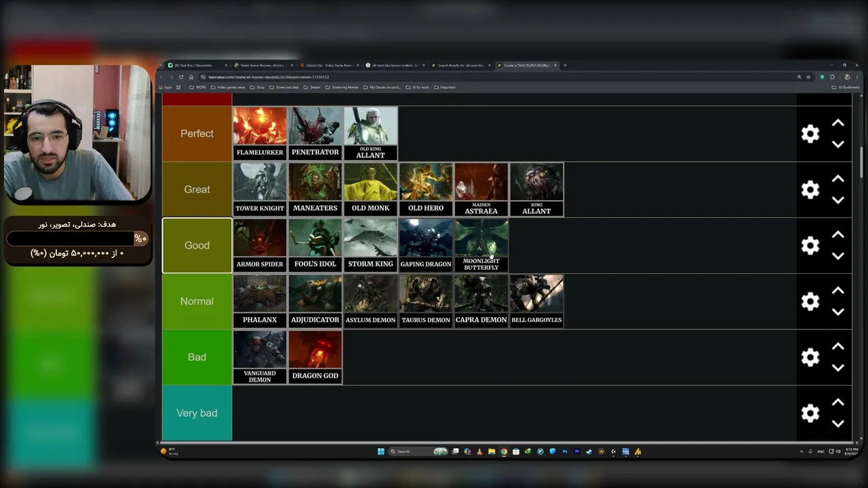Move the Normal tier down with its arrow
This screenshot has height=488, width=868.
838,312
